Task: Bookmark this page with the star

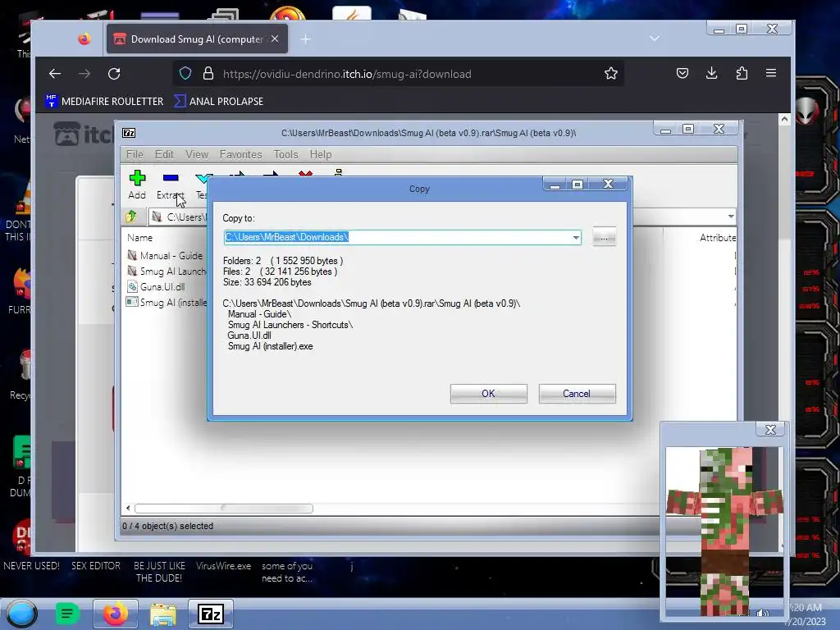Action: (x=610, y=73)
